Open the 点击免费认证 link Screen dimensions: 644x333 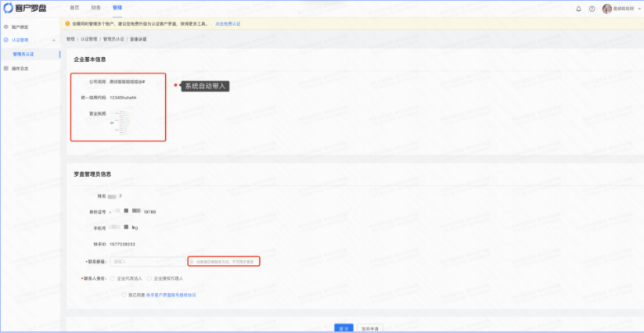click(227, 23)
